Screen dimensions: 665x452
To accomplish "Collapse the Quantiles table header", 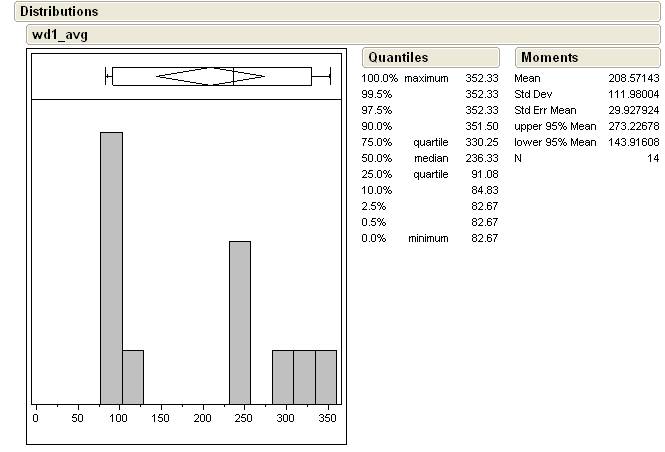I will pos(397,58).
